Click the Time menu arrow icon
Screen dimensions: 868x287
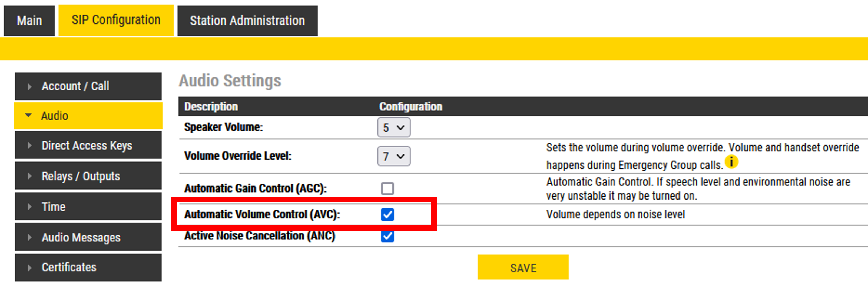click(30, 207)
